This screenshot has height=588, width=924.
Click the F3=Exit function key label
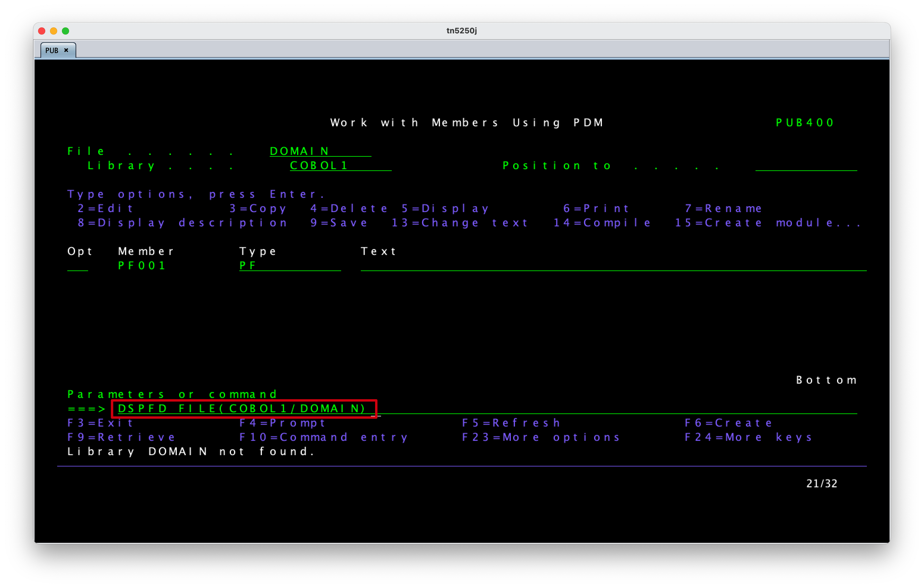(100, 423)
